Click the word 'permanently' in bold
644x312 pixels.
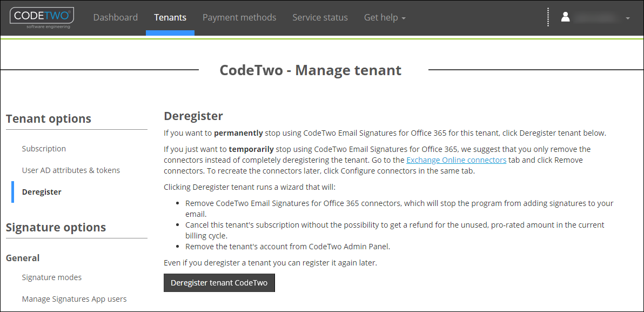click(239, 134)
